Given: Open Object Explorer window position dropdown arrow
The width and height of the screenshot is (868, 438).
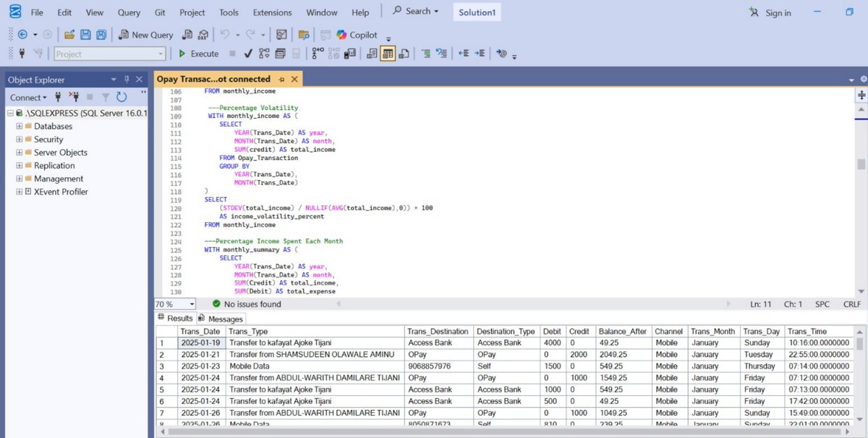Looking at the screenshot, I should (x=114, y=80).
